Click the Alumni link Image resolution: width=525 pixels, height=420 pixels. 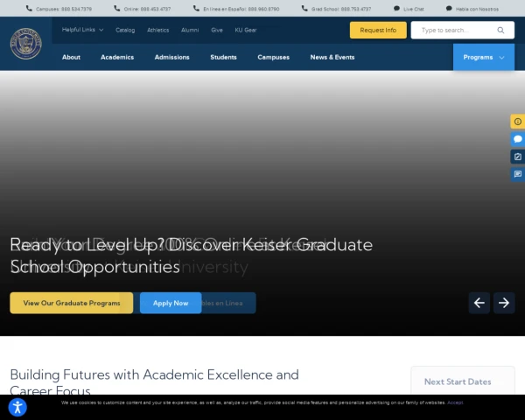click(x=190, y=30)
